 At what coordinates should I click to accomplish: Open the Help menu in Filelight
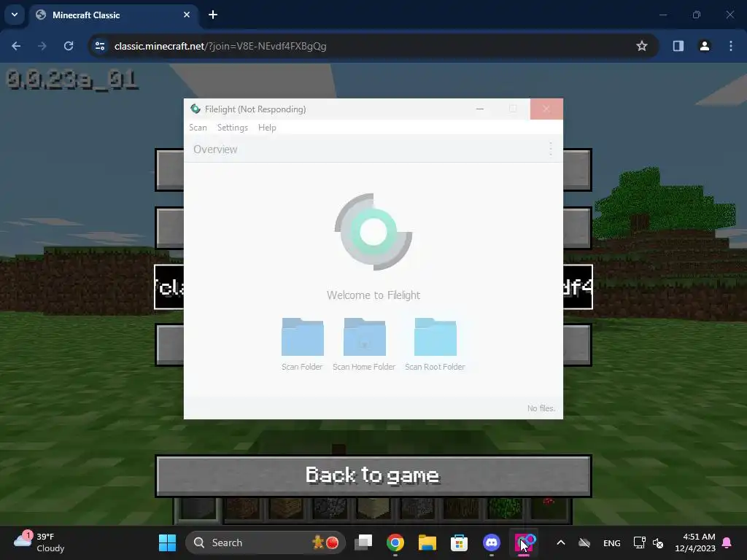267,128
